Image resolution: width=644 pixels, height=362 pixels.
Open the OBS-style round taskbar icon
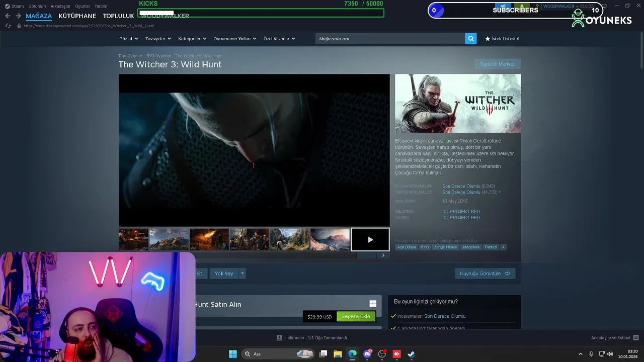[x=382, y=354]
